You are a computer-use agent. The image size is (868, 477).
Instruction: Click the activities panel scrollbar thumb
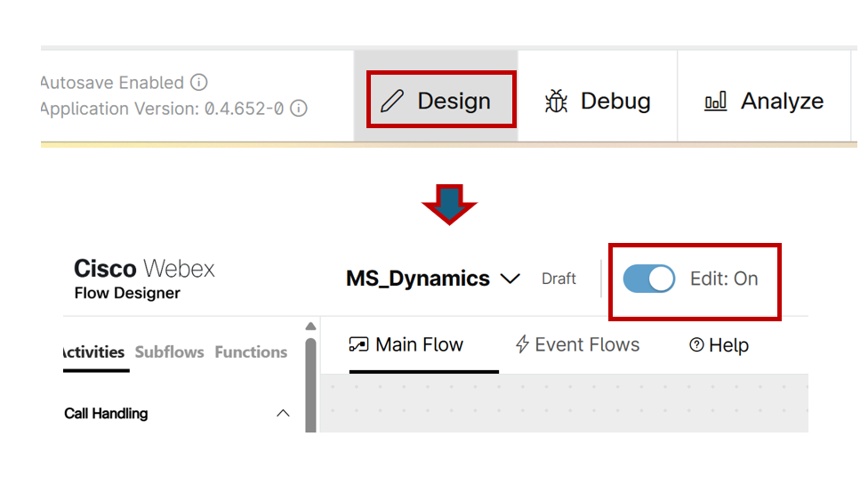[x=310, y=383]
